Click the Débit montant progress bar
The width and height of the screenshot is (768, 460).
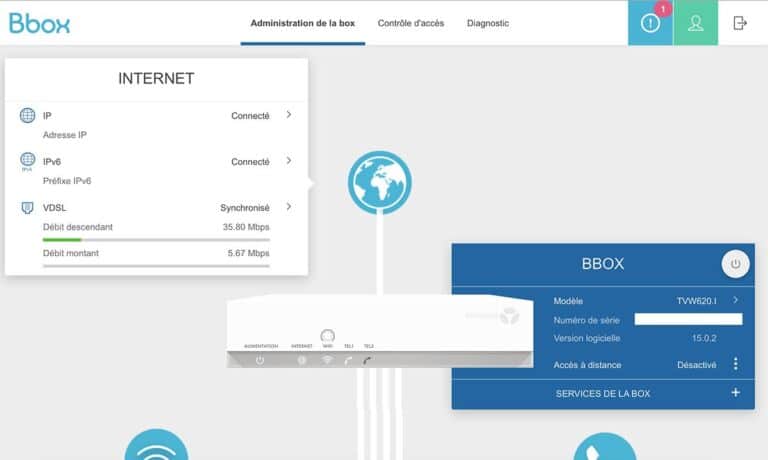pyautogui.click(x=156, y=266)
